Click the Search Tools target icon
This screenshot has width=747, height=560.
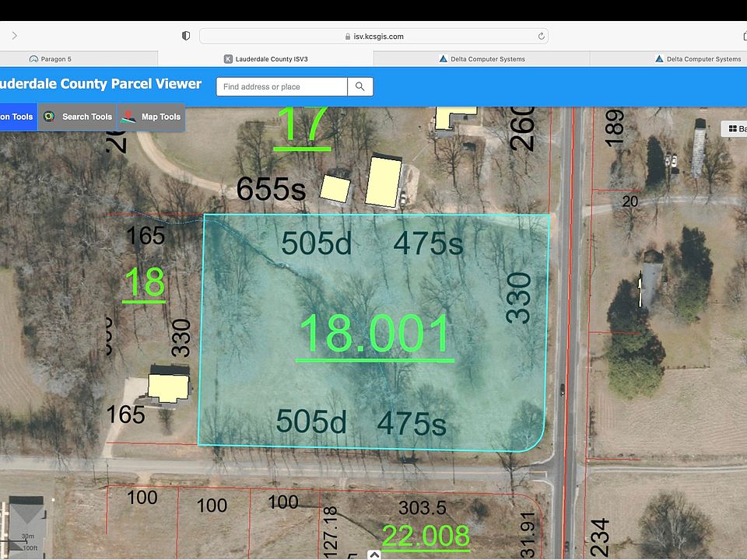(49, 117)
